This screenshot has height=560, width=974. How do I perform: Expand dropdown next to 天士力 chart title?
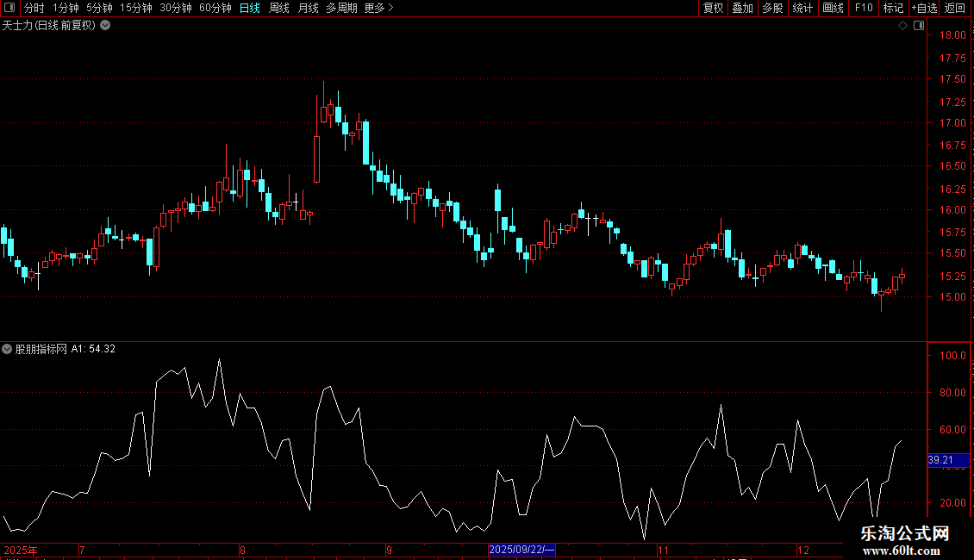[x=106, y=26]
